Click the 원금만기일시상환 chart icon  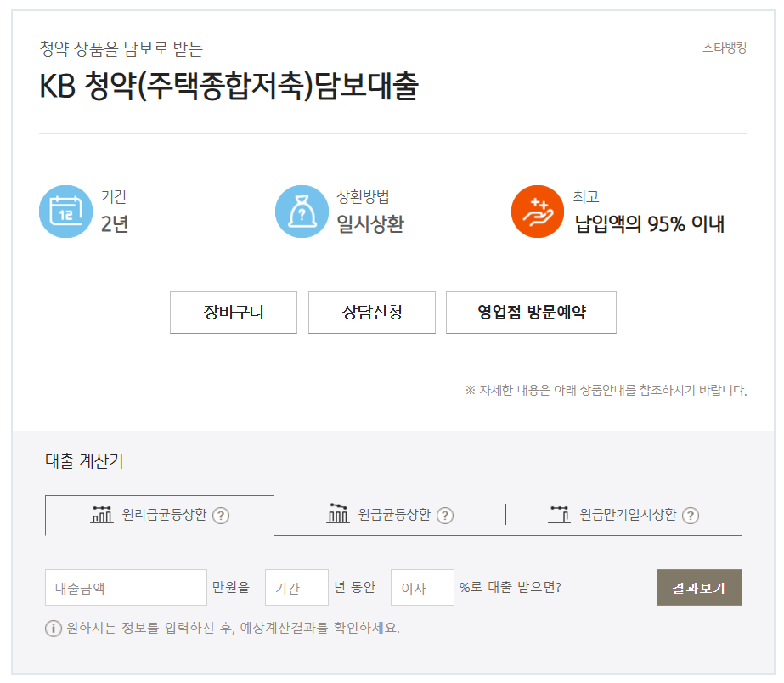pyautogui.click(x=560, y=514)
